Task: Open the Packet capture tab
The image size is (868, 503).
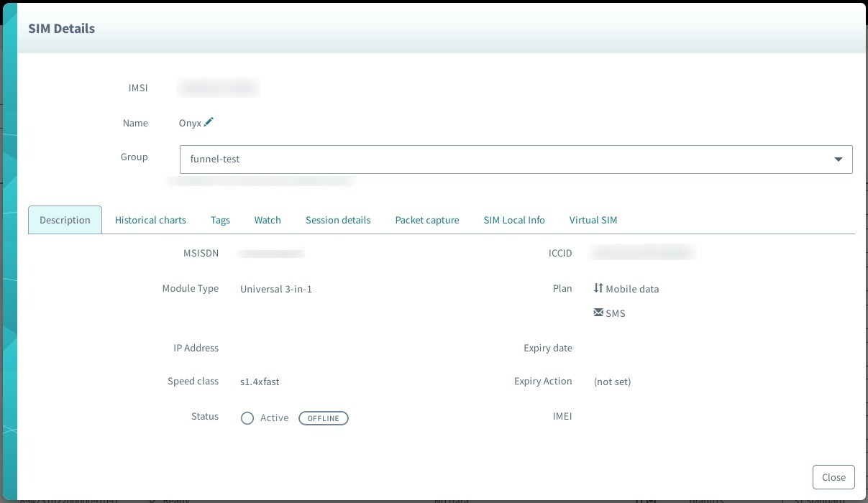Action: tap(427, 220)
